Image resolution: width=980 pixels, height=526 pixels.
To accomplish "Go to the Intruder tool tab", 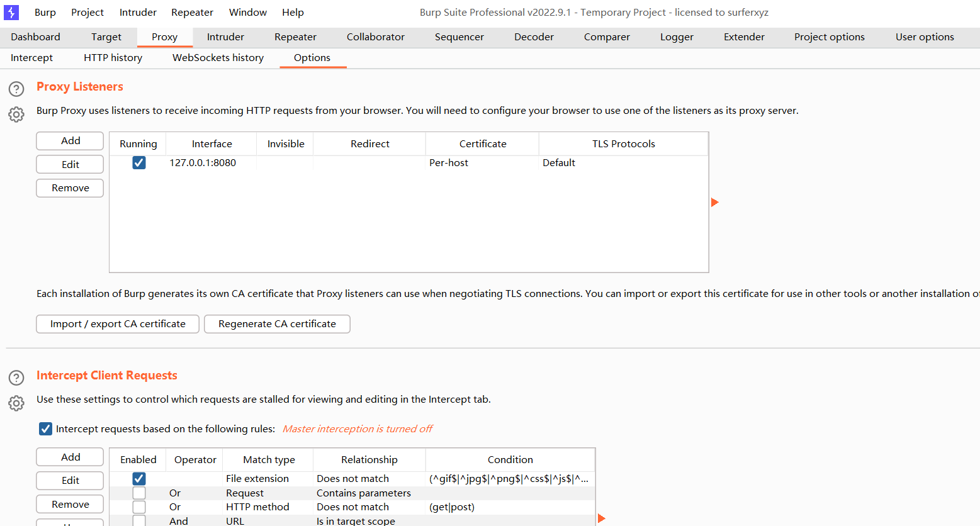I will click(x=225, y=37).
